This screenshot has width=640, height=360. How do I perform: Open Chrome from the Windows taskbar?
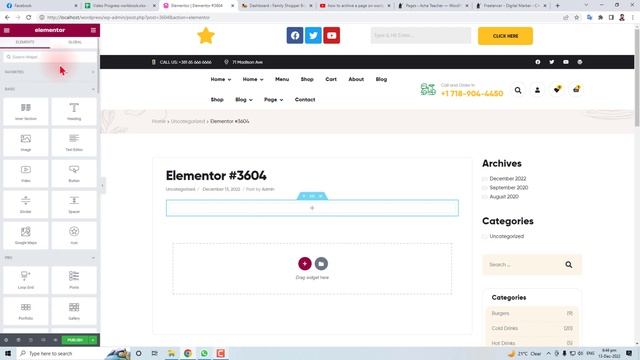click(x=188, y=353)
